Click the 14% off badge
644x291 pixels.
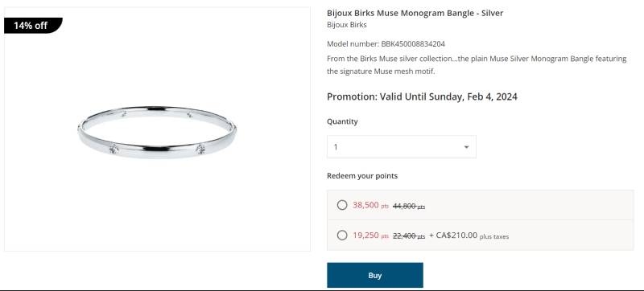point(33,26)
